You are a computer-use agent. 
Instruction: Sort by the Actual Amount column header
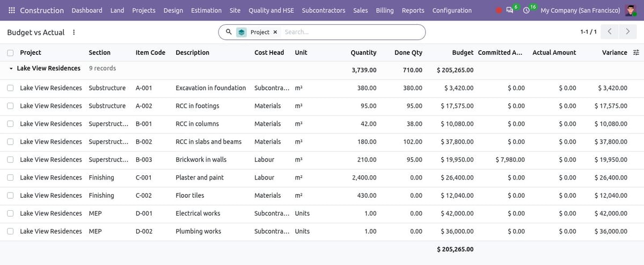click(x=554, y=53)
